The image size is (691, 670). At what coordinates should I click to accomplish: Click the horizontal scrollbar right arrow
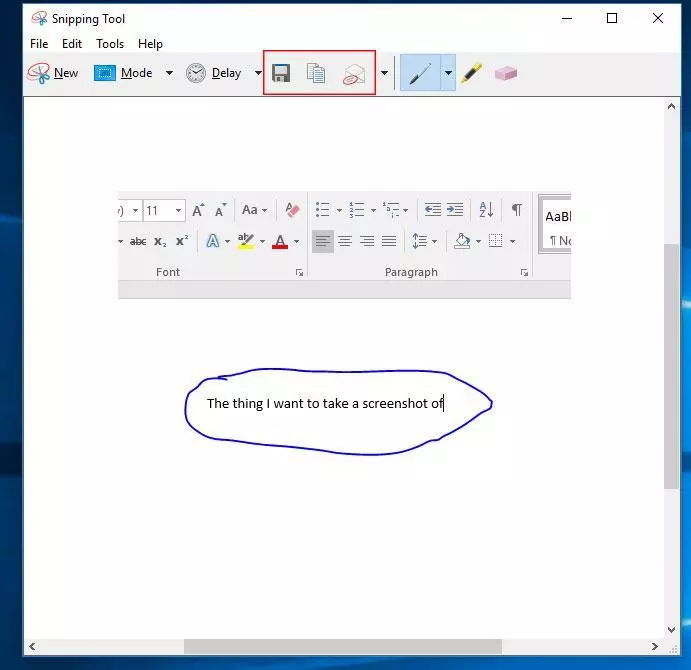pyautogui.click(x=654, y=647)
